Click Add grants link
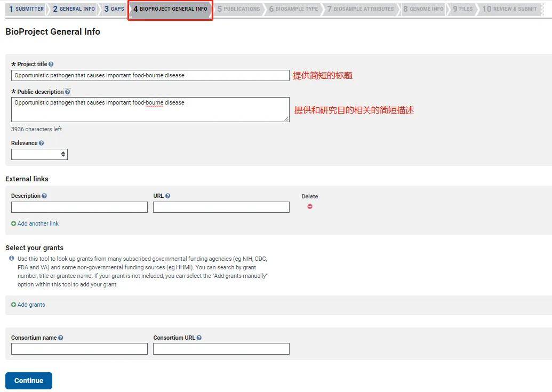Image resolution: width=552 pixels, height=392 pixels. (x=28, y=305)
